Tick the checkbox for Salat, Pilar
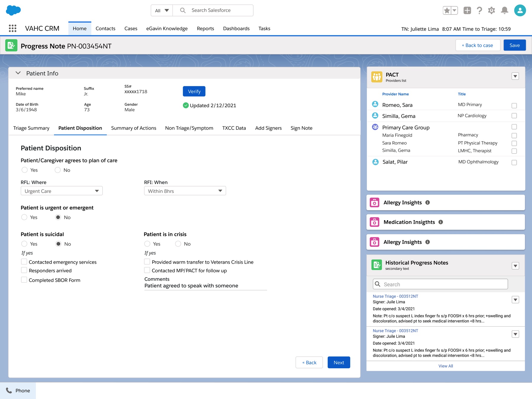Screen dimensions: 532x399 click(x=514, y=163)
